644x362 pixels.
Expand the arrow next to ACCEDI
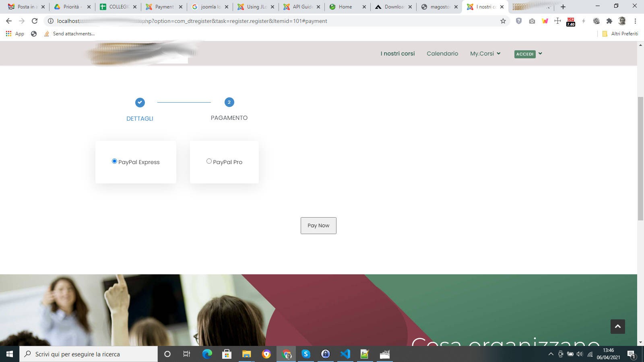540,53
